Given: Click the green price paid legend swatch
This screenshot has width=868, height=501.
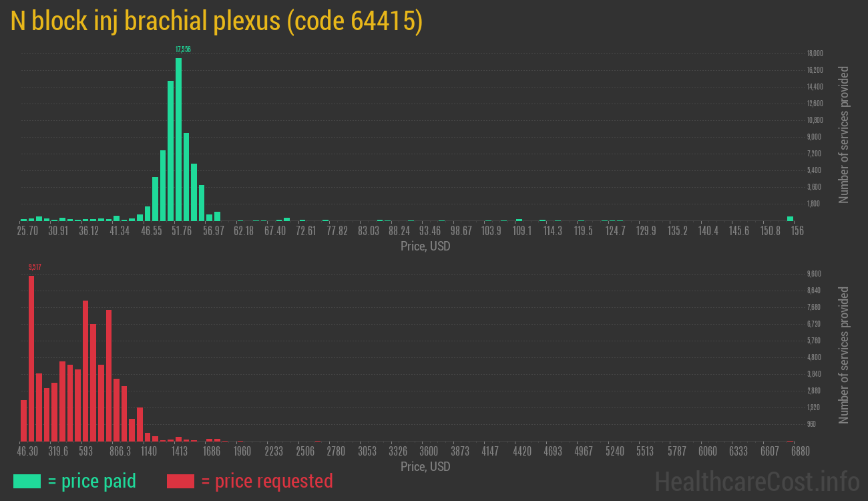Looking at the screenshot, I should 27,481.
